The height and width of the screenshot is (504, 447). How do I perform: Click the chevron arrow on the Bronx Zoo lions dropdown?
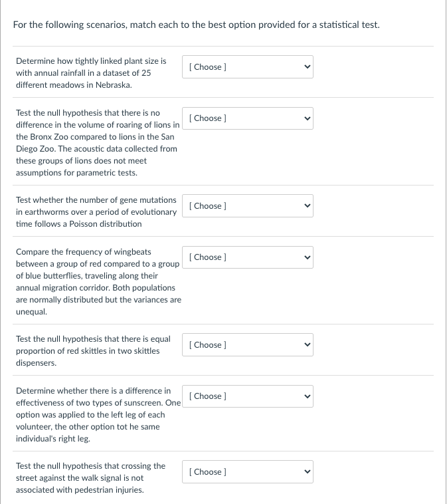click(308, 118)
